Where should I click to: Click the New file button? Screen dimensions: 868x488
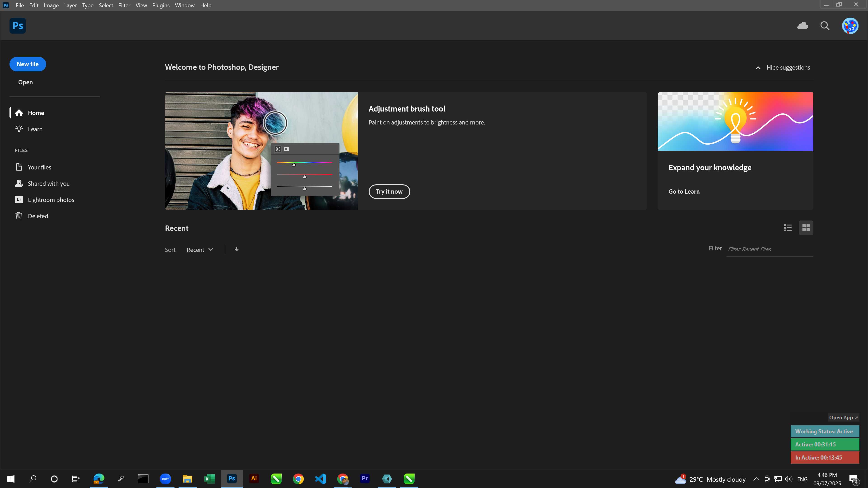click(x=28, y=64)
